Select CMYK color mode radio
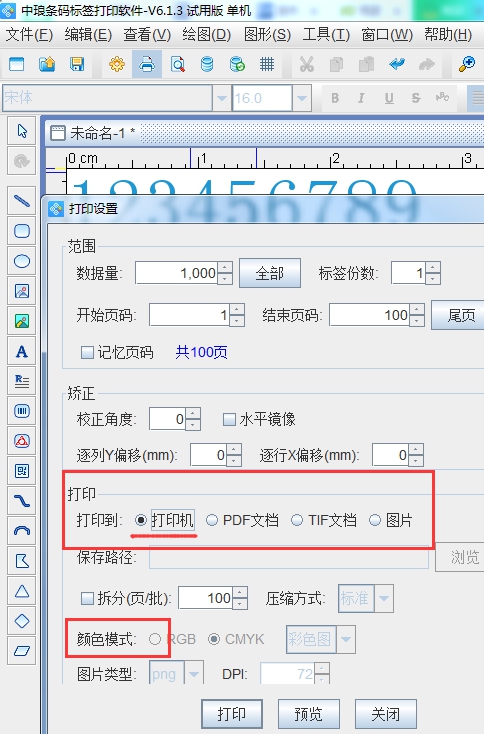The width and height of the screenshot is (484, 734). (x=214, y=639)
